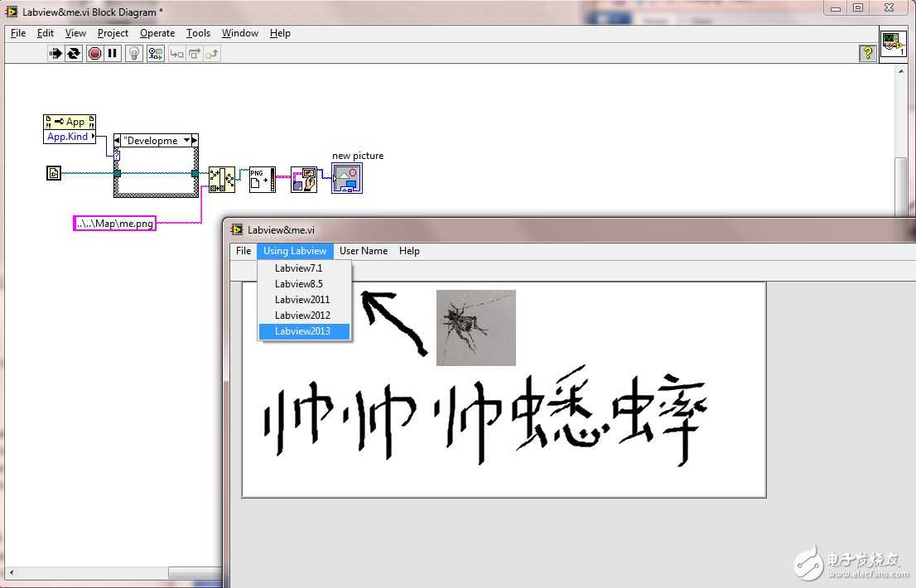
Task: Select the Build Path function node
Action: click(x=222, y=179)
